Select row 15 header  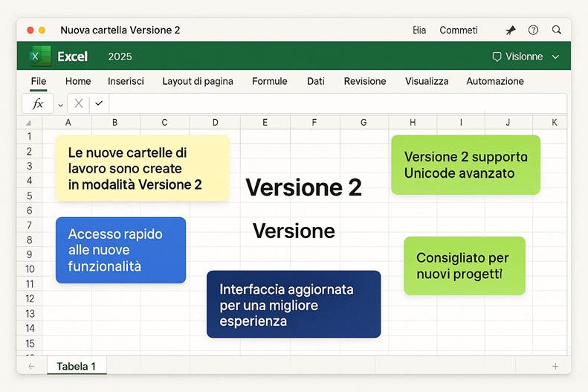(29, 343)
